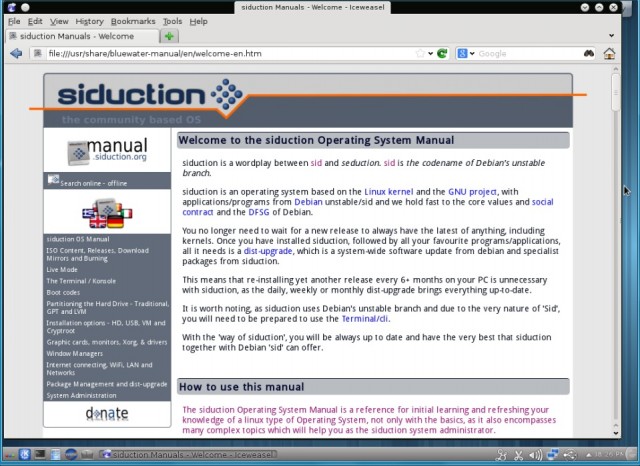This screenshot has height=466, width=640.
Task: Click the Iceweasel window menu icon in titlebar
Action: (12, 7)
